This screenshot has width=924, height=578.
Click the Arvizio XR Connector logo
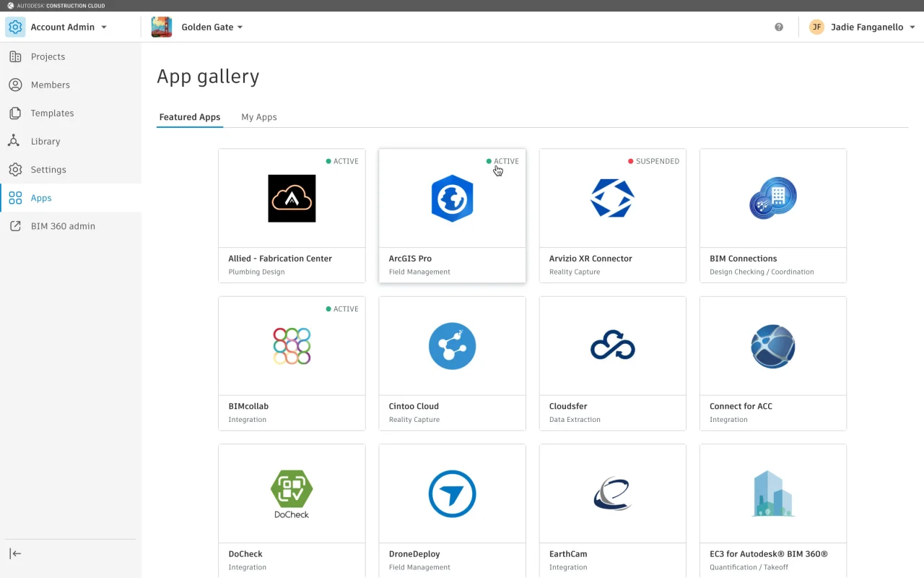612,198
